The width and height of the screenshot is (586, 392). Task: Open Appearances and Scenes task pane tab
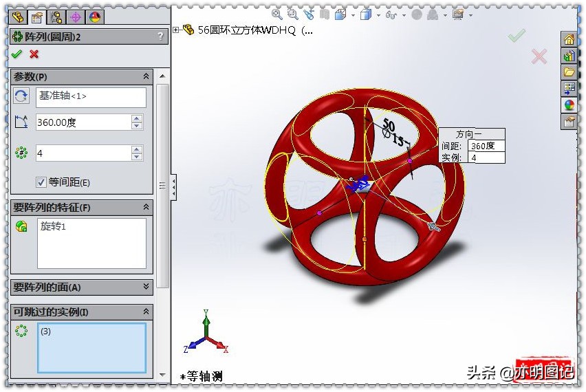(569, 105)
